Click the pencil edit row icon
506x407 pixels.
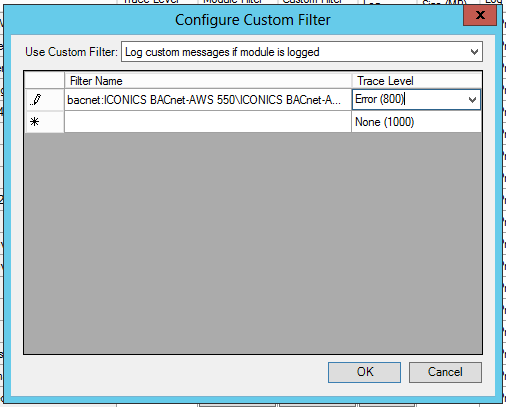[35, 100]
